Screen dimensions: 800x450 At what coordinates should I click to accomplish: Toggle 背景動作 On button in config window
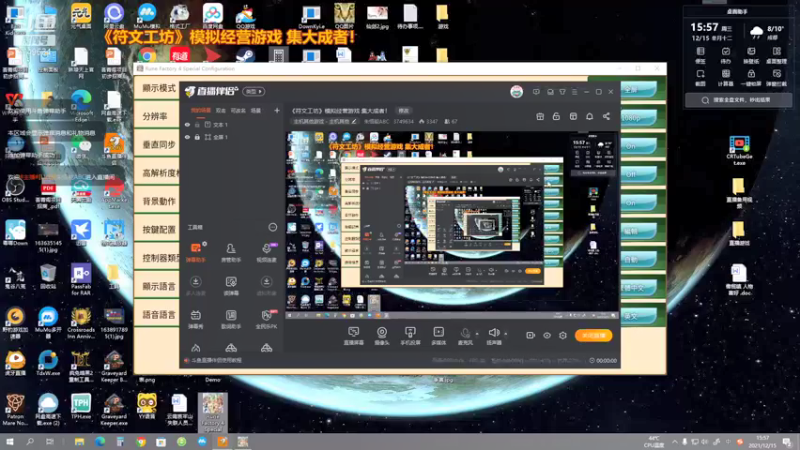coord(638,203)
